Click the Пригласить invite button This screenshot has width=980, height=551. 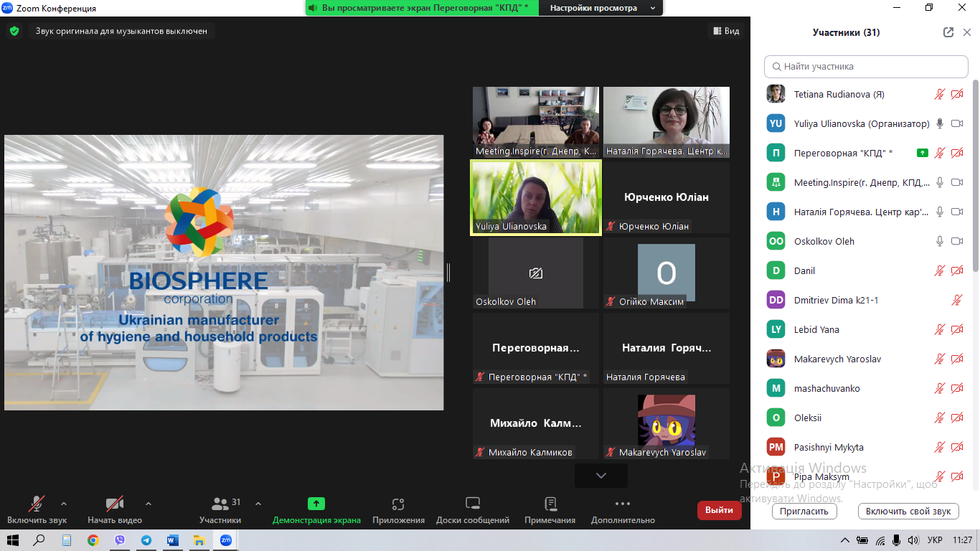(x=804, y=512)
